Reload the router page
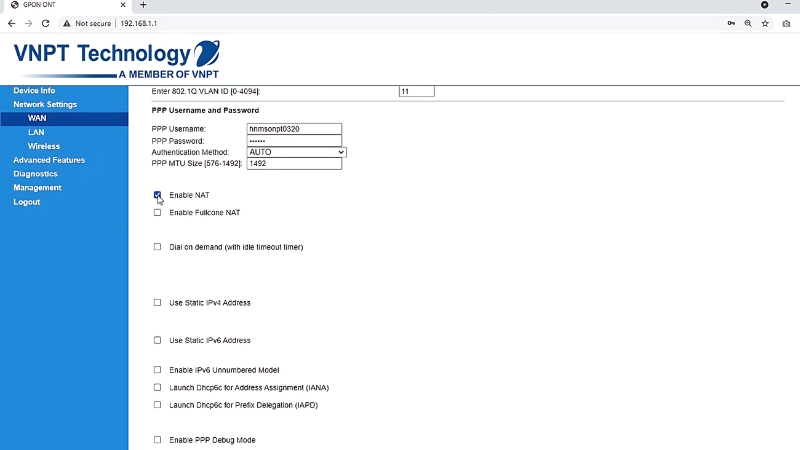The image size is (800, 450). point(45,23)
